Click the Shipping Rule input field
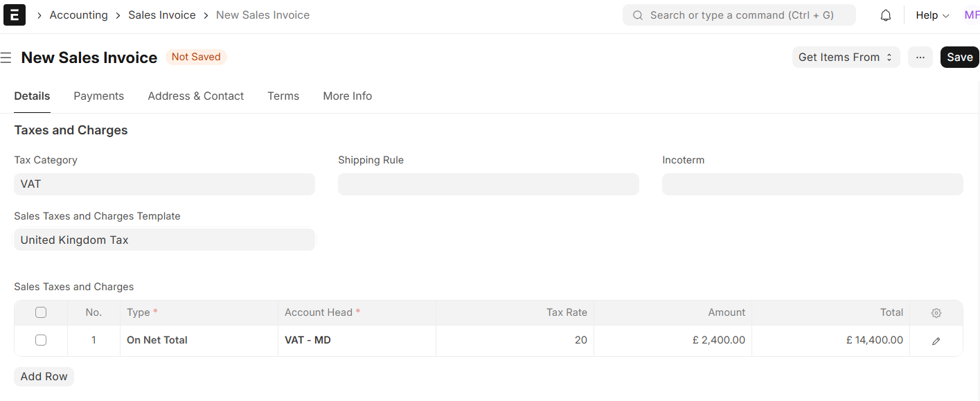980x401 pixels. (x=488, y=184)
